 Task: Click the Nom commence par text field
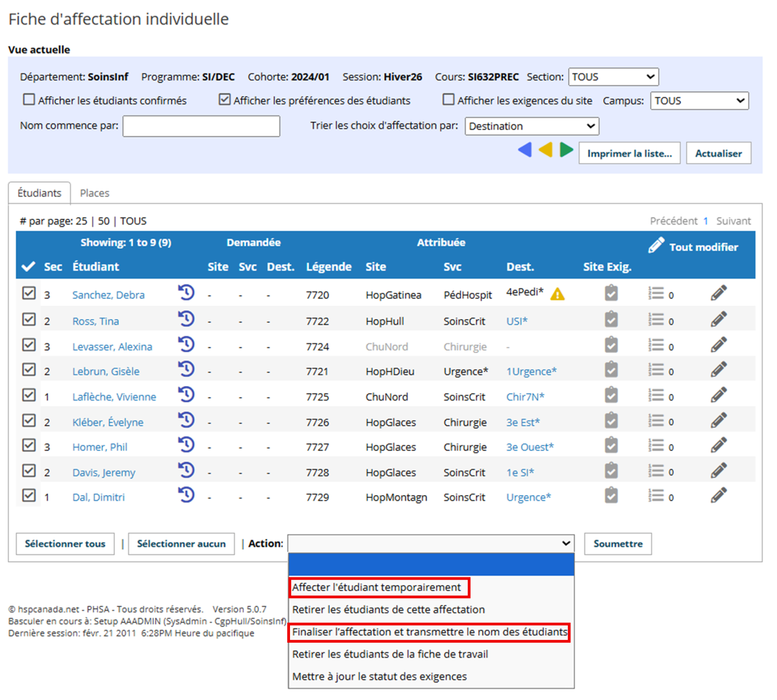click(201, 126)
